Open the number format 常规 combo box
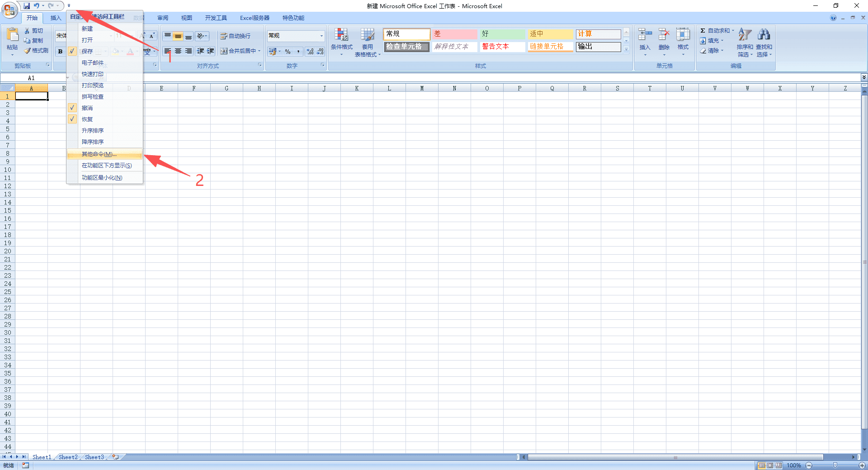Screen dimensions: 868x470 (x=296, y=36)
